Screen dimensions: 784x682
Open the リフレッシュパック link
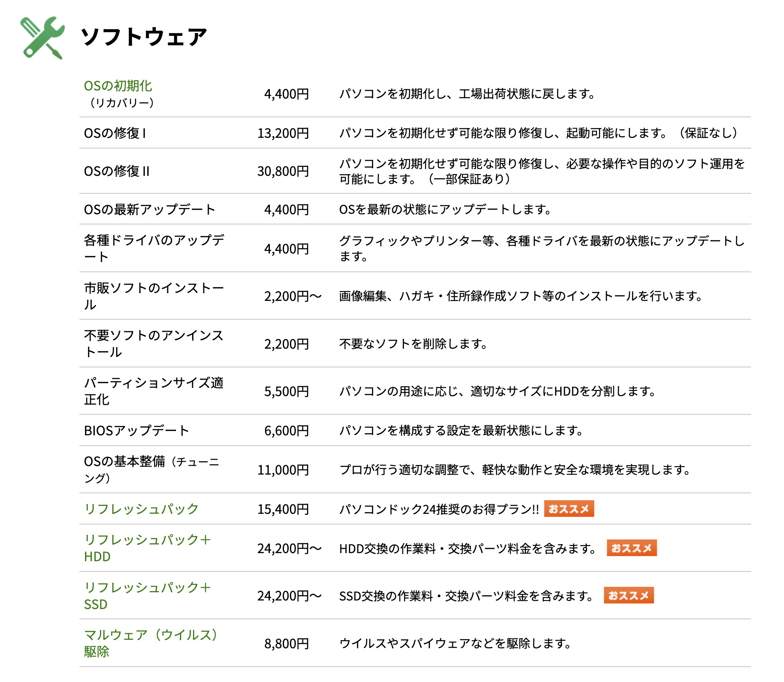coord(141,509)
